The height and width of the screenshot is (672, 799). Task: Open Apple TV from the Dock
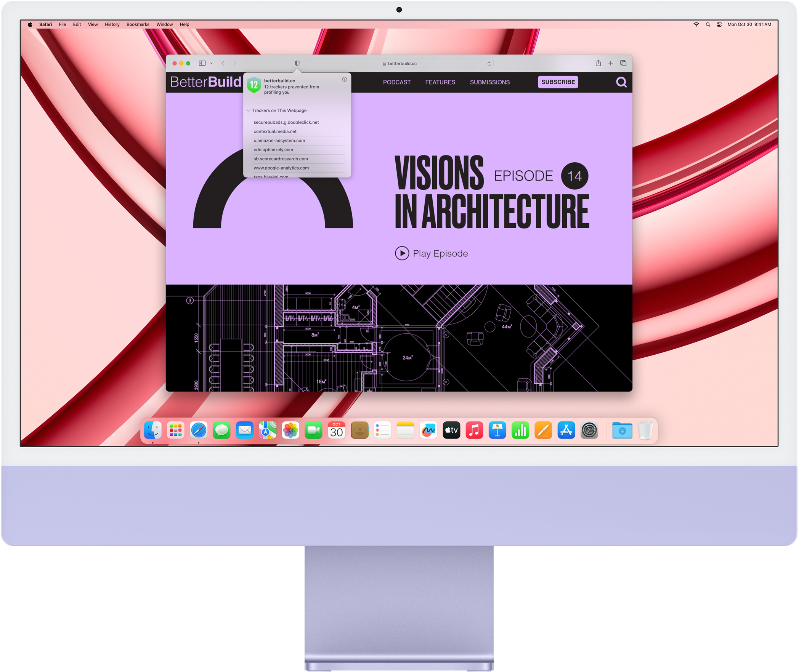451,430
